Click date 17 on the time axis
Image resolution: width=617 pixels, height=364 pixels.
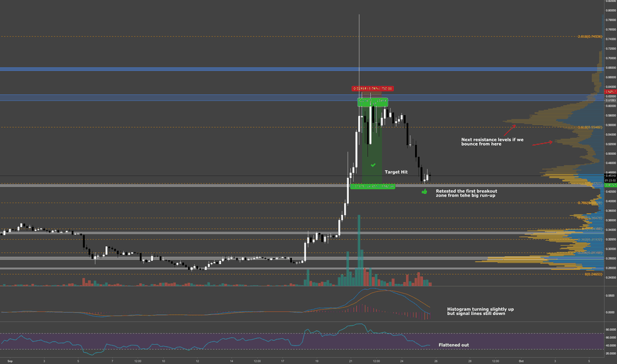click(283, 361)
